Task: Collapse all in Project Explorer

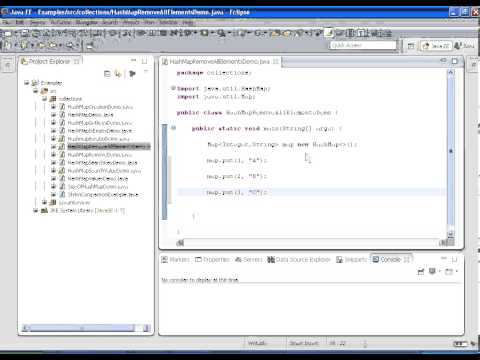Action: coord(107,74)
